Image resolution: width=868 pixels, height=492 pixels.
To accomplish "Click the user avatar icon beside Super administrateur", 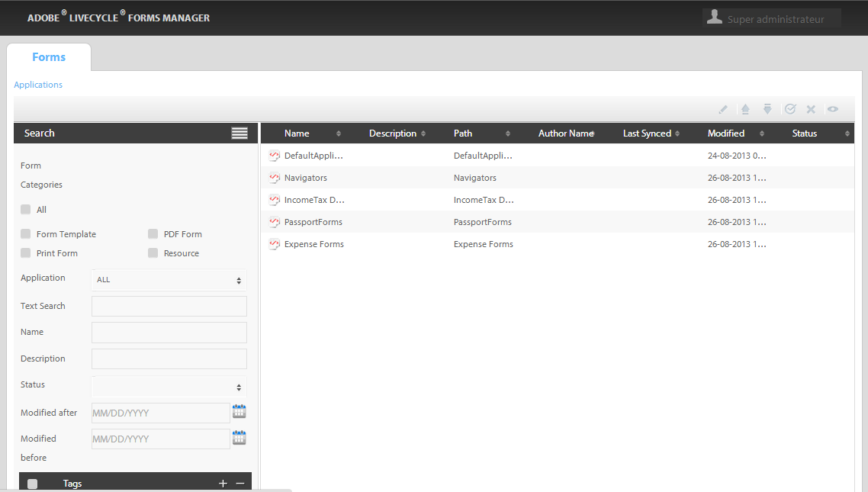I will pos(715,17).
